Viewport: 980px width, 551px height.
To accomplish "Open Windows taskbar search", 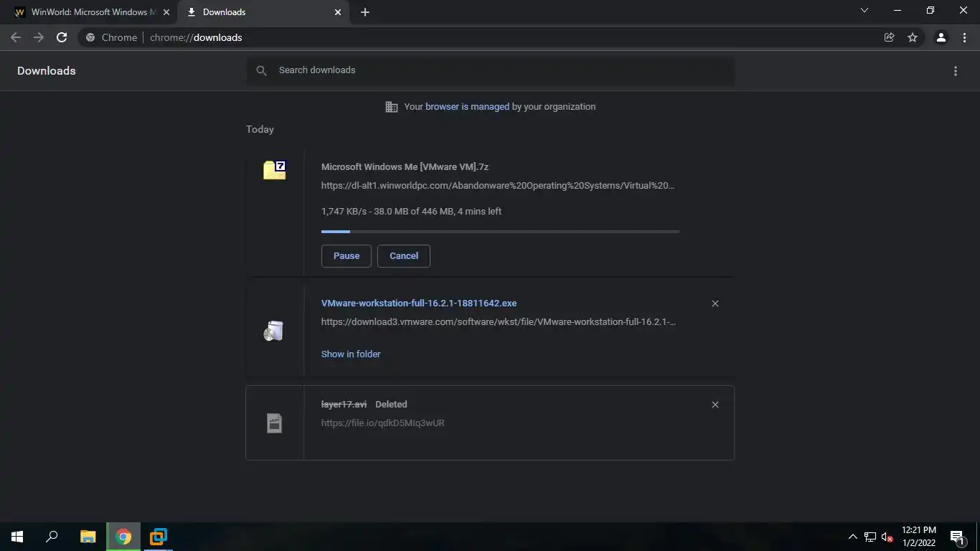I will (x=52, y=537).
